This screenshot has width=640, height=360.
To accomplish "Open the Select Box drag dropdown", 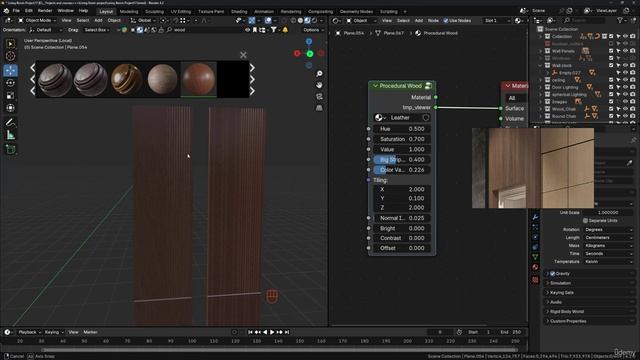I will (98, 30).
